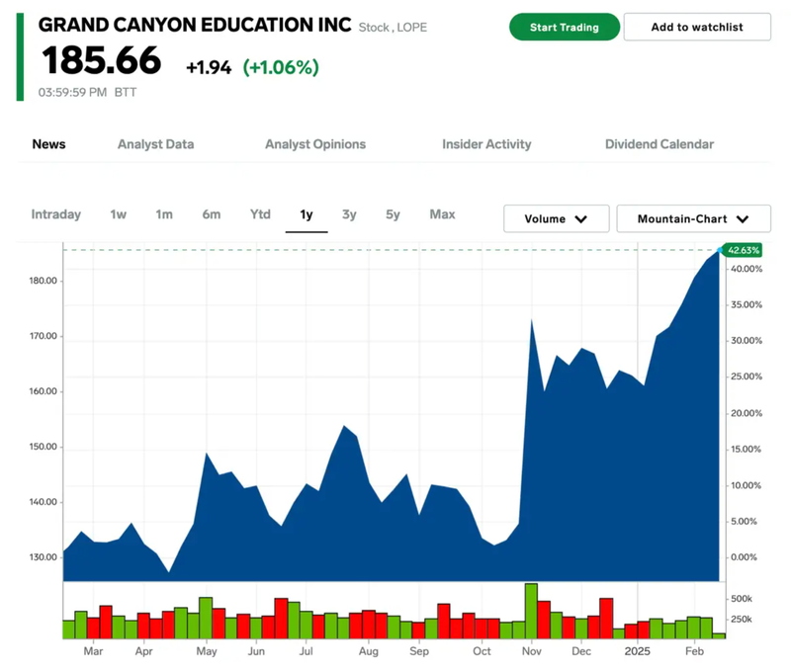Image resolution: width=791 pixels, height=672 pixels.
Task: Open the Analyst Opinions tab
Action: click(x=315, y=144)
